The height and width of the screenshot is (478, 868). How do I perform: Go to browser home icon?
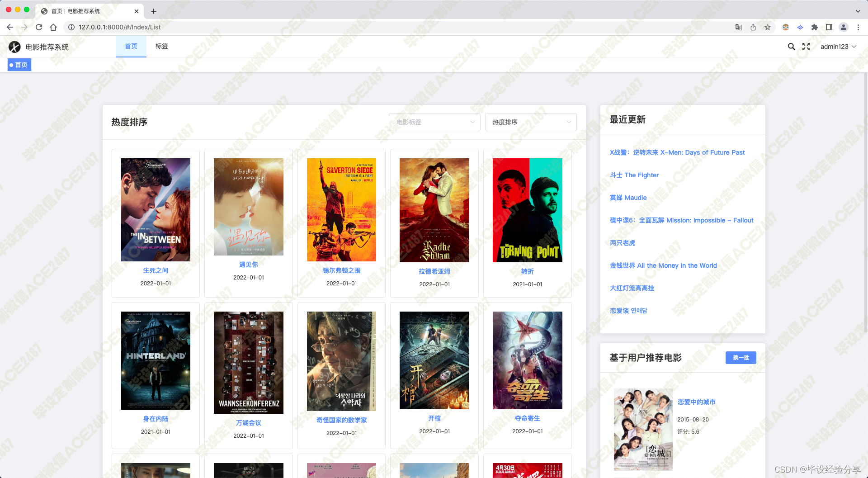click(x=53, y=27)
